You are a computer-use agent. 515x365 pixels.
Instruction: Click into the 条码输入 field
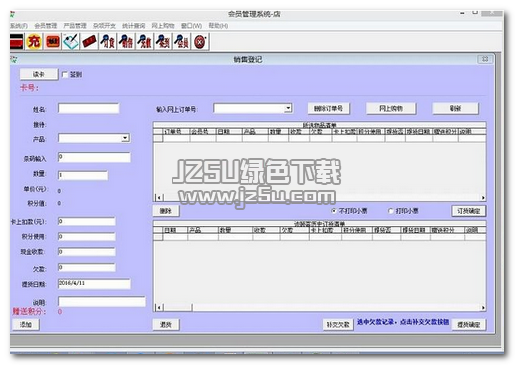(94, 157)
